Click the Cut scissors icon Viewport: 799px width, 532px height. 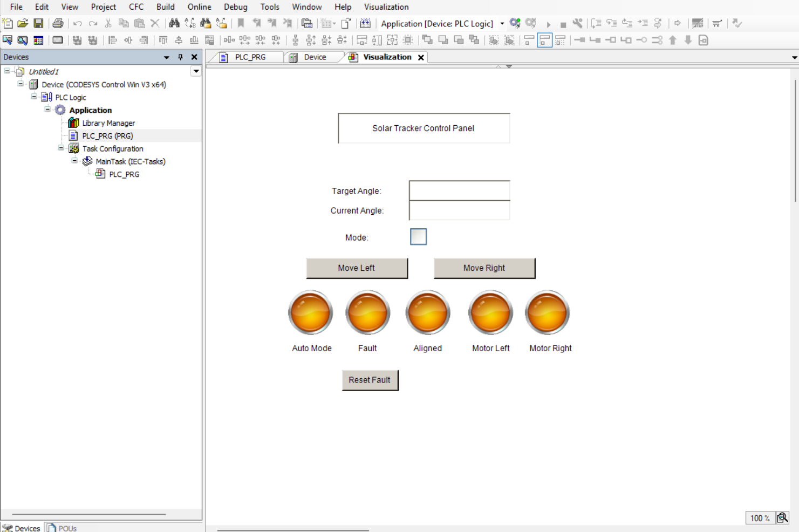pyautogui.click(x=108, y=23)
